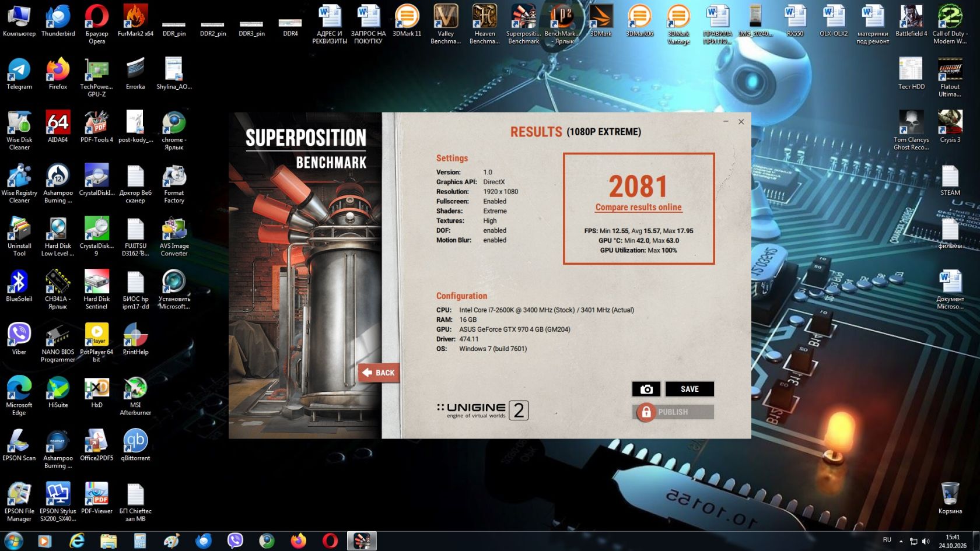Open the AIDA64 desktop icon
The image size is (980, 551).
coord(58,127)
